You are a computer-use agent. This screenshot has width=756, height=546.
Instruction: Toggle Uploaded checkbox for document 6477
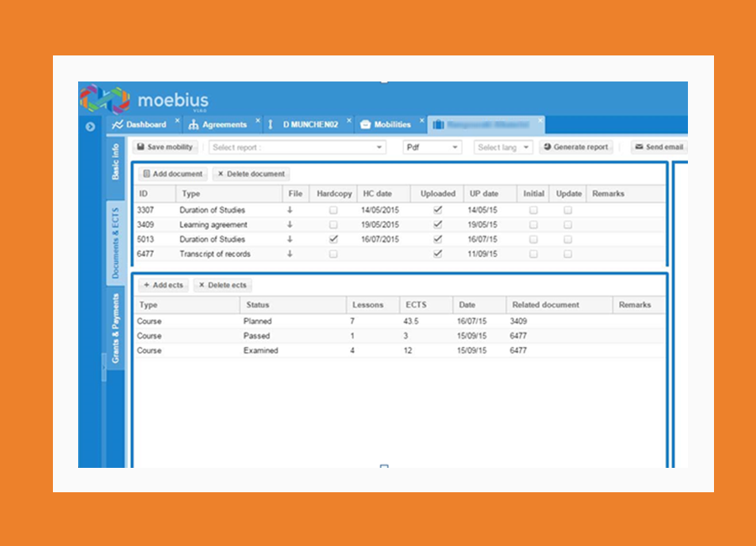(438, 254)
